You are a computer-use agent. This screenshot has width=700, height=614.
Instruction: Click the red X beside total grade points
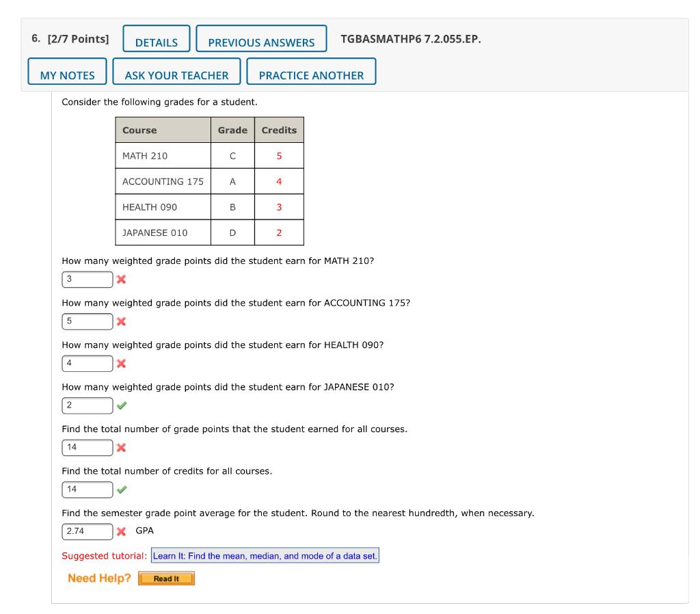[121, 447]
